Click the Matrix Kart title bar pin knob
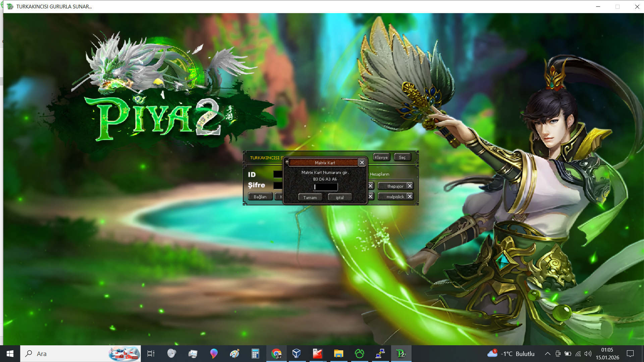The height and width of the screenshot is (362, 644). tap(287, 163)
